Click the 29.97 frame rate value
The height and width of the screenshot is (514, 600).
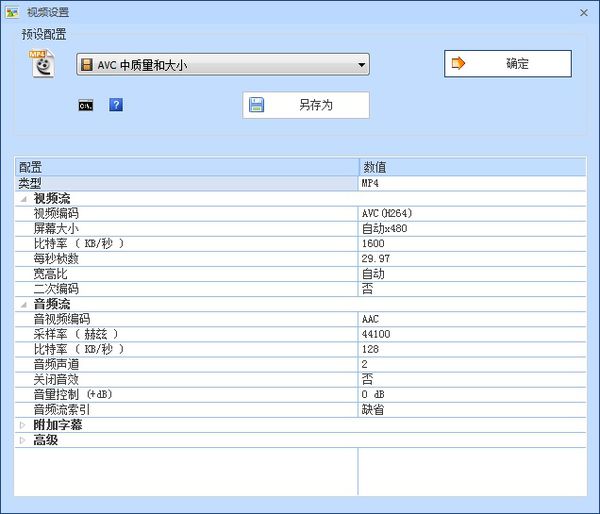(376, 259)
